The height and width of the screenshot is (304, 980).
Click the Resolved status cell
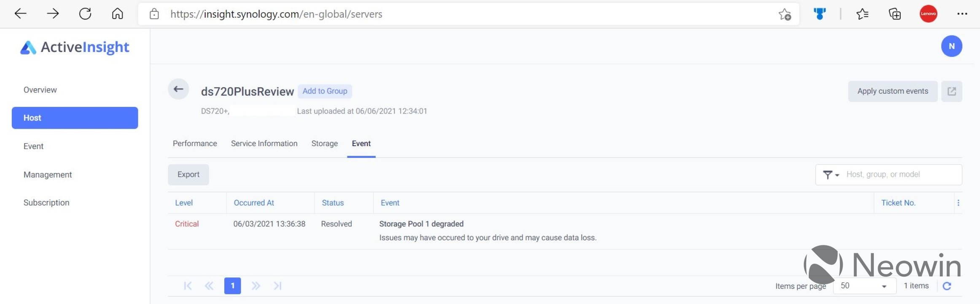336,224
